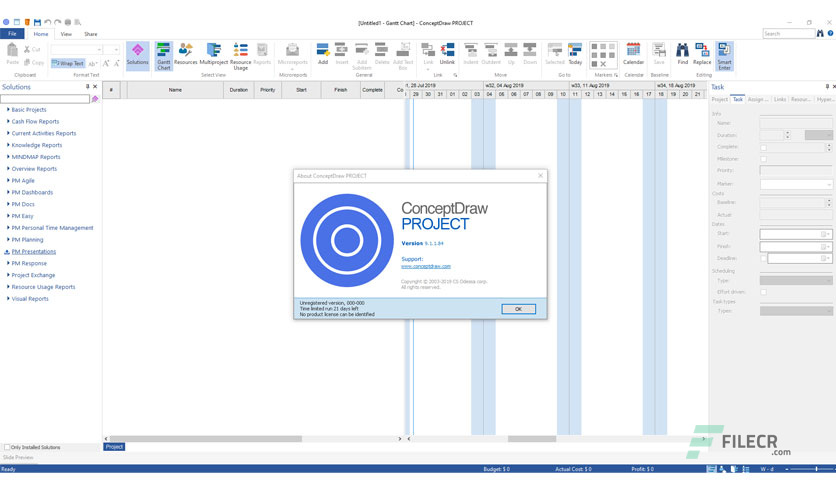Click the Outdent icon
Image resolution: width=836 pixels, height=484 pixels.
(491, 54)
